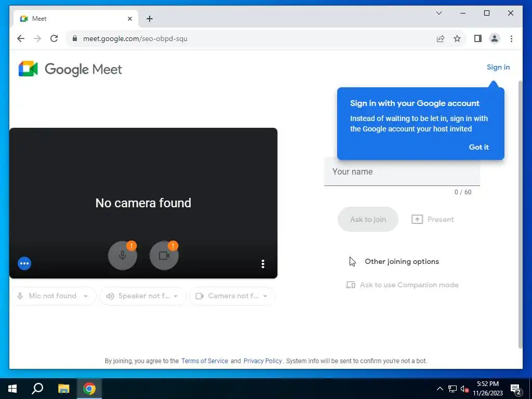Open the Privacy Policy link
The width and height of the screenshot is (532, 399).
262,361
